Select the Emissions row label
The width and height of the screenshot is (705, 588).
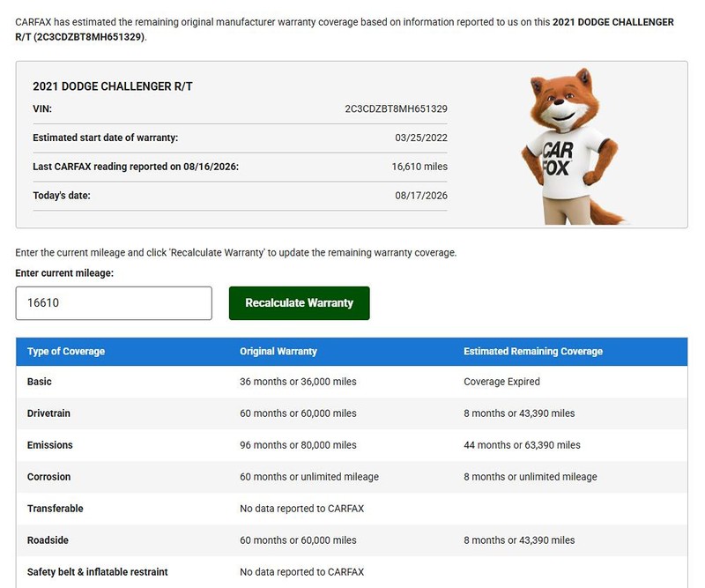(x=50, y=445)
